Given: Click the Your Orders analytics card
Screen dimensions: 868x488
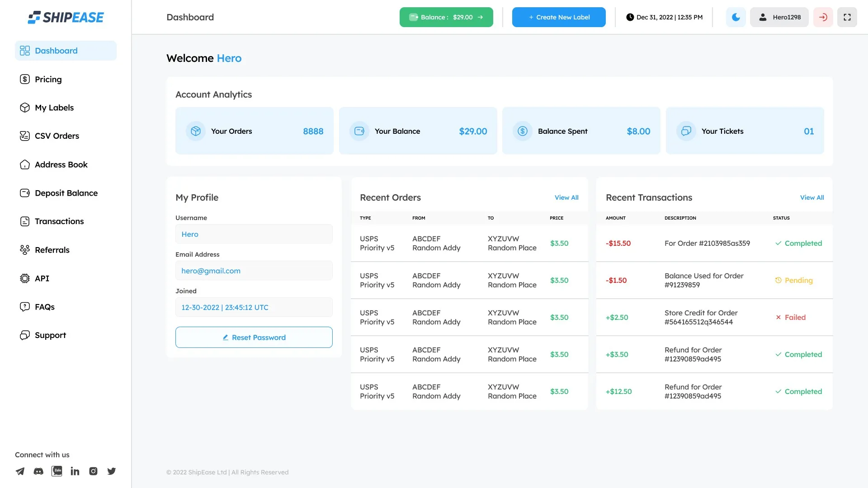Looking at the screenshot, I should pyautogui.click(x=254, y=131).
